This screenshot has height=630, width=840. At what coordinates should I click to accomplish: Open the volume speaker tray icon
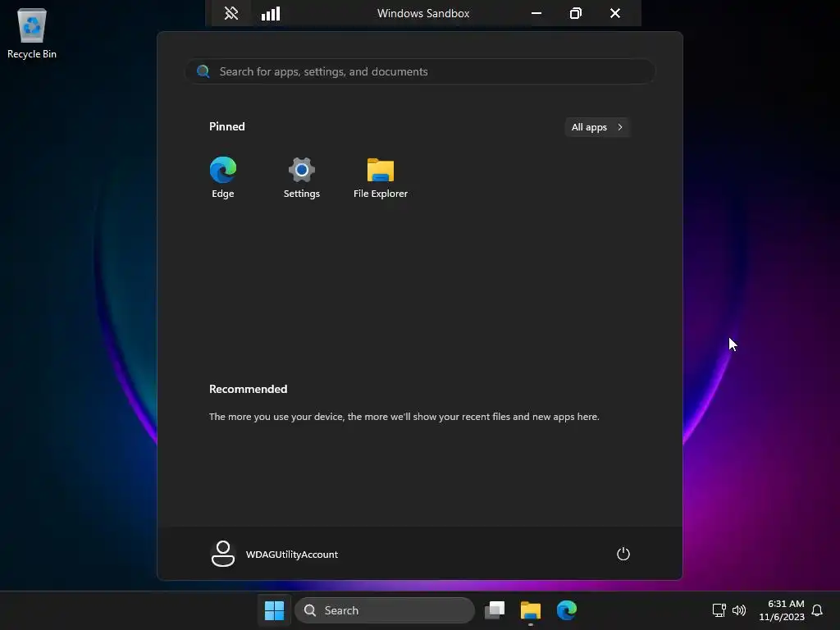click(739, 610)
